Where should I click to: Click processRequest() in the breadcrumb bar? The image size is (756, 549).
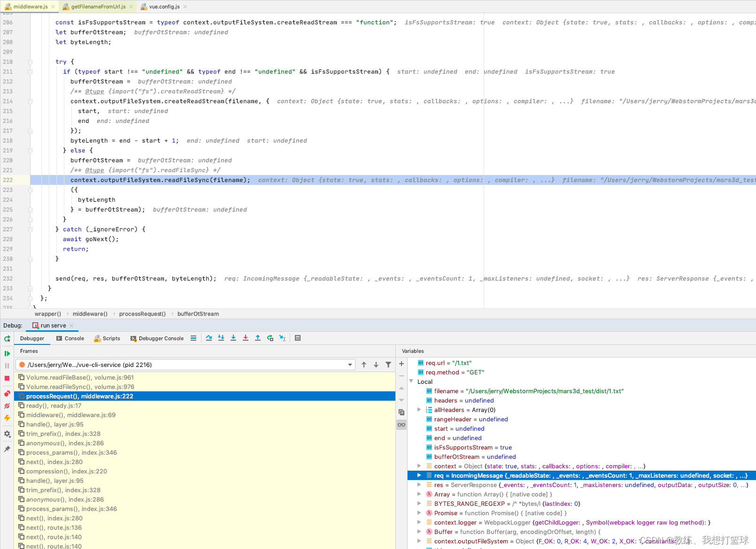(142, 314)
